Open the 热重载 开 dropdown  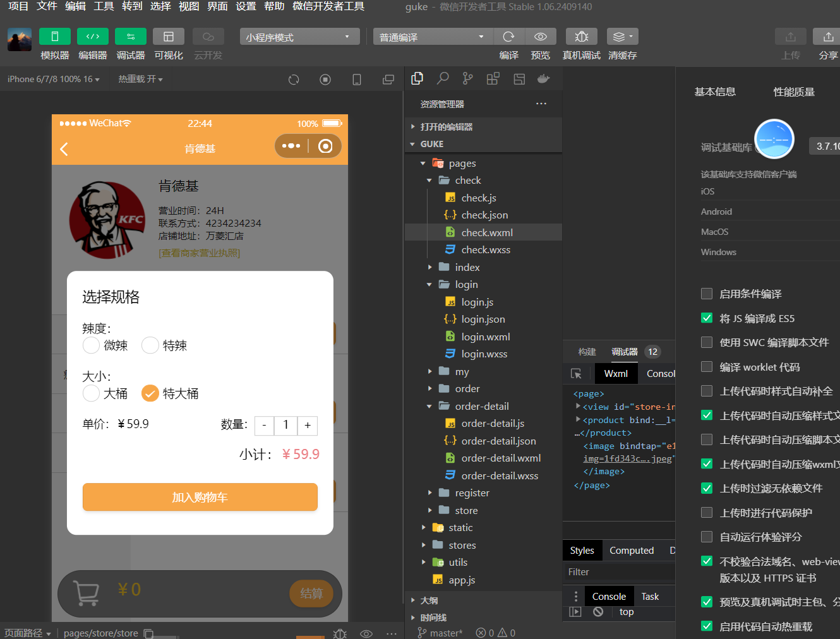point(140,79)
